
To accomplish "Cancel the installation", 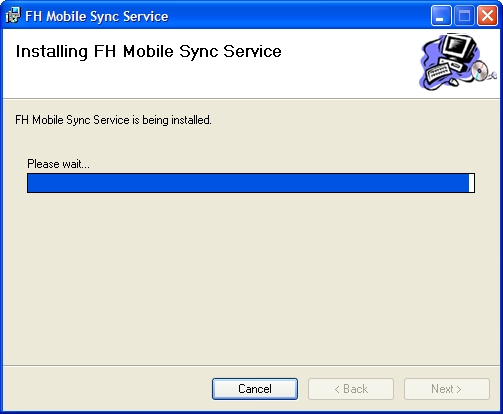I will pyautogui.click(x=255, y=389).
